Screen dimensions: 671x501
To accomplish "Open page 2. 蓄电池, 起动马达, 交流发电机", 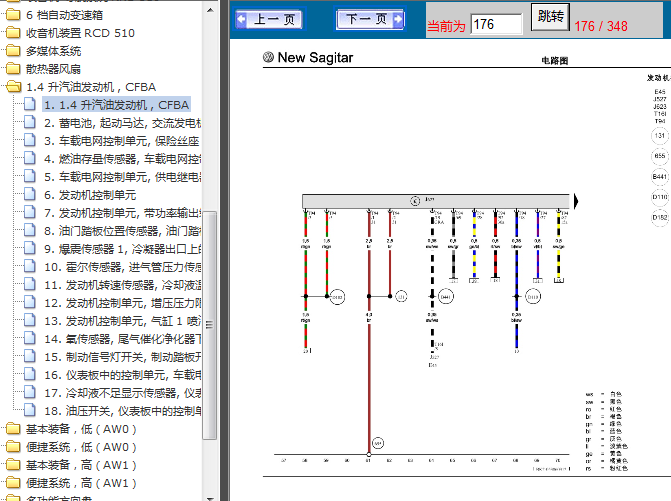I will (122, 123).
